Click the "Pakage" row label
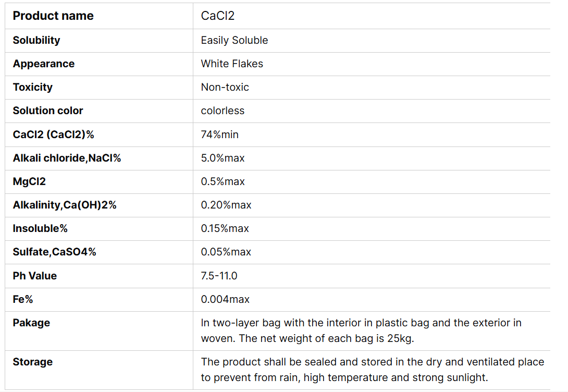The image size is (568, 392). 31,323
